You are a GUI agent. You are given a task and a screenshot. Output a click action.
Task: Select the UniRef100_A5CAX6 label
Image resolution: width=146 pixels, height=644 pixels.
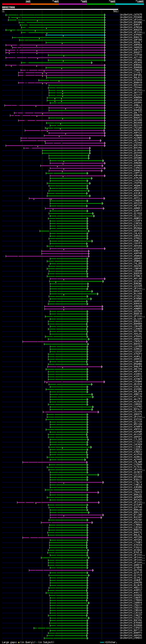click(131, 63)
